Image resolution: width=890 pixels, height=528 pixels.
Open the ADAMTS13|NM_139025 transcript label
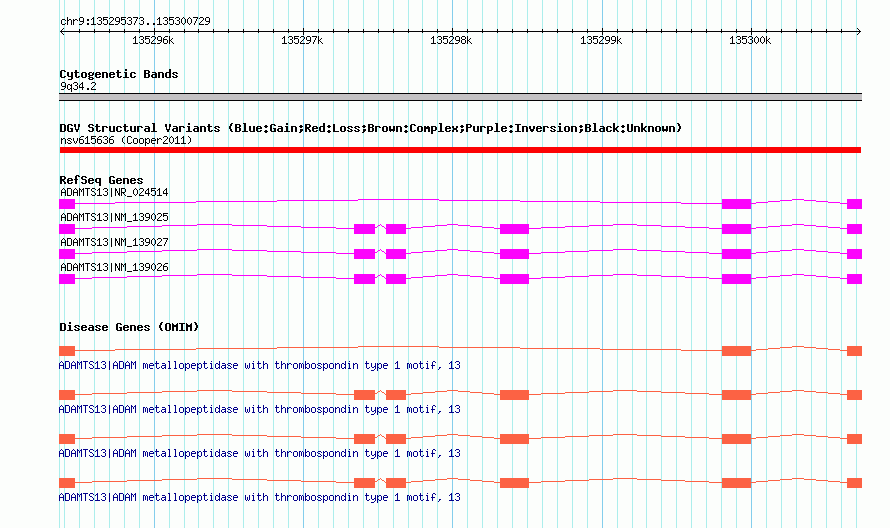click(114, 217)
